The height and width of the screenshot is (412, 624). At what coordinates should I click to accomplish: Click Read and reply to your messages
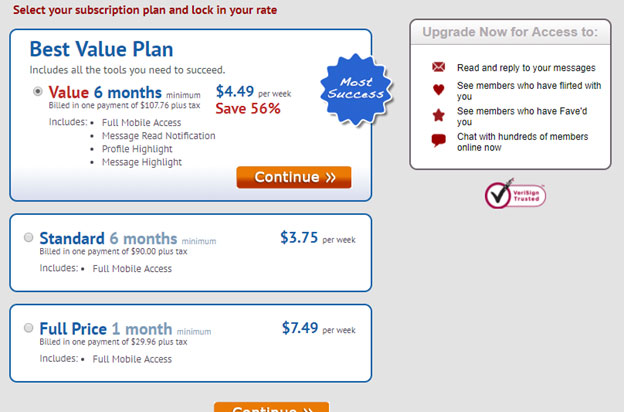point(526,68)
